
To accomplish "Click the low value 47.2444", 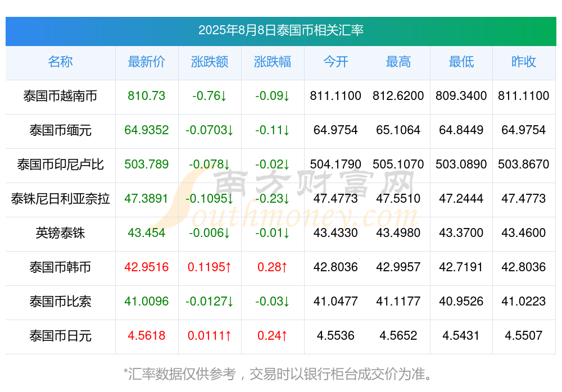I will point(461,198).
